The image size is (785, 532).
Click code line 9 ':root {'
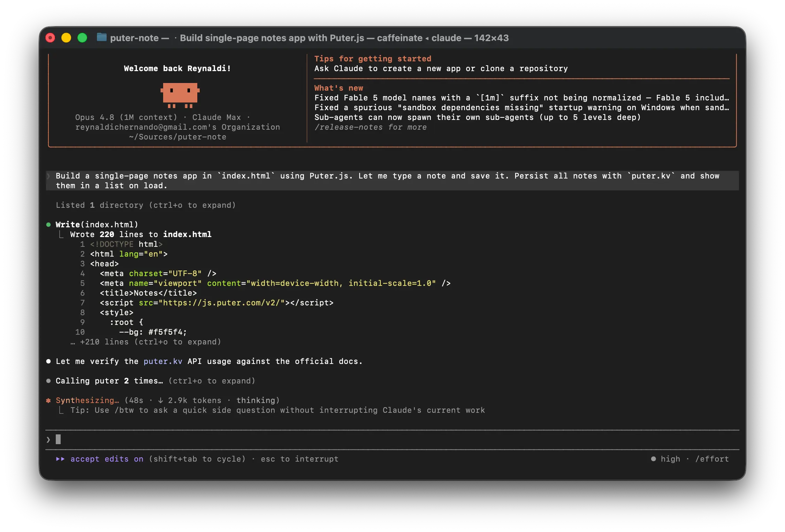click(x=126, y=322)
